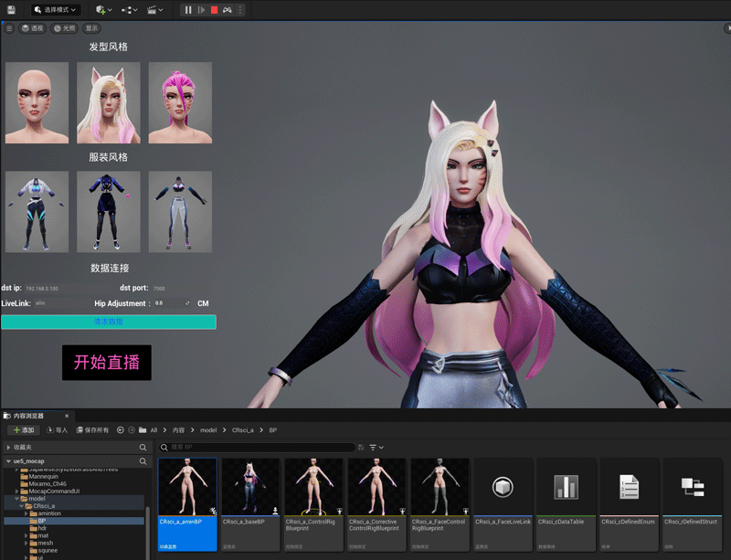
Task: Go forward with the content browser history arrow
Action: [132, 430]
